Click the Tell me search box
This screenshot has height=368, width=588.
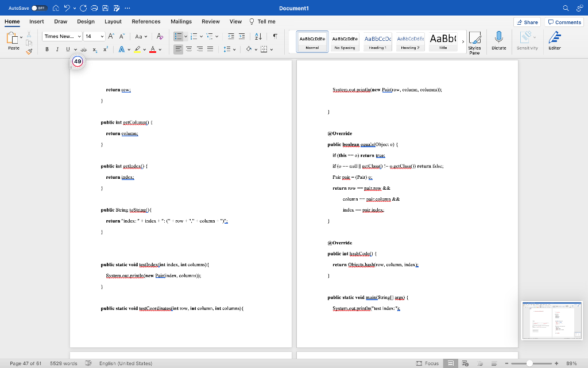(262, 21)
